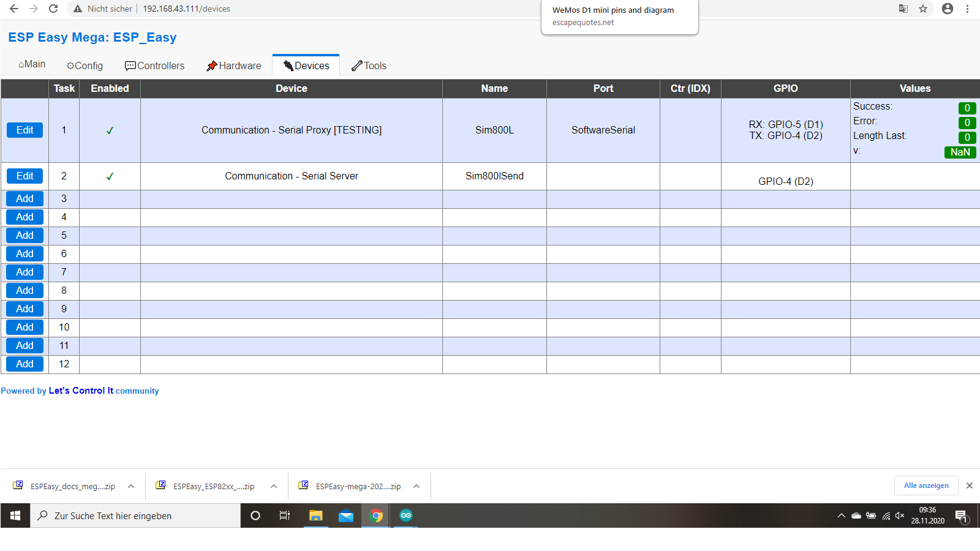The width and height of the screenshot is (980, 551).
Task: Expand options for ESPEasy_ESP82xx_....zip download
Action: (274, 486)
